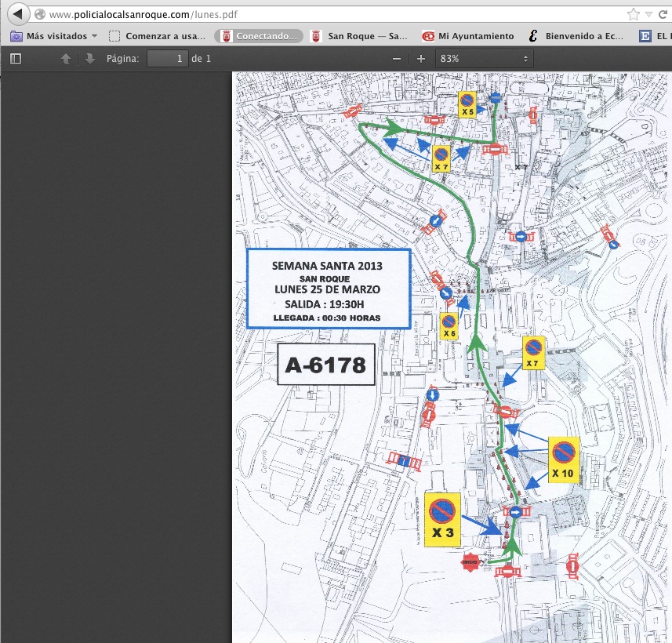Bookmark this page with the star icon
Viewport: 672px width, 643px height.
[633, 15]
